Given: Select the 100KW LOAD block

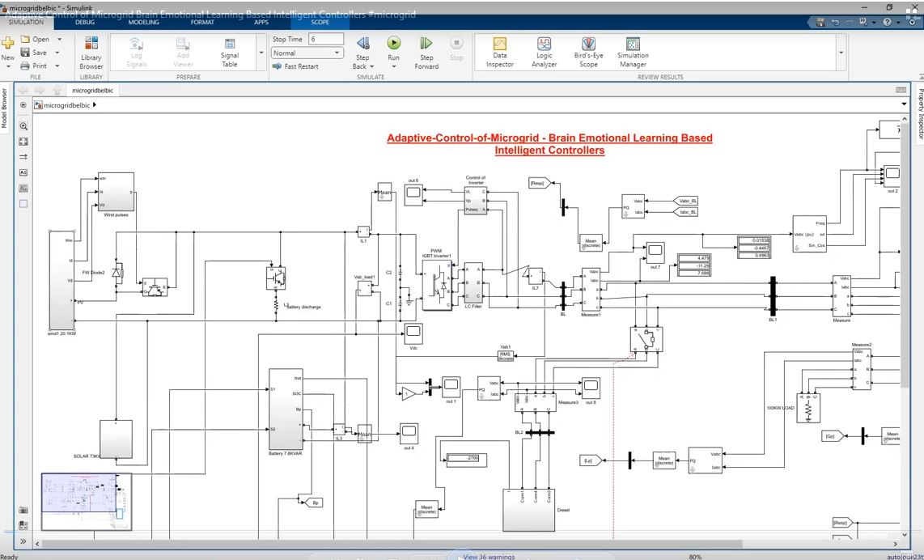Looking at the screenshot, I should 808,408.
